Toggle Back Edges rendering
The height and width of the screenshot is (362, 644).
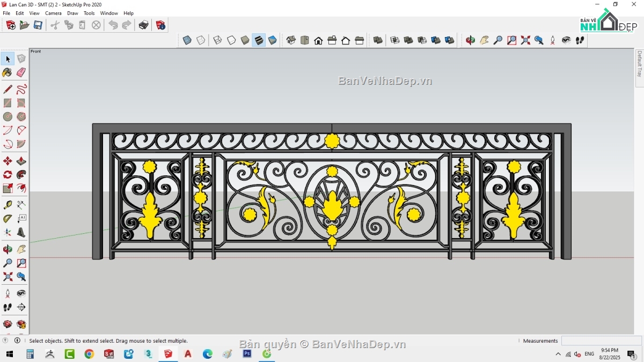(x=200, y=40)
